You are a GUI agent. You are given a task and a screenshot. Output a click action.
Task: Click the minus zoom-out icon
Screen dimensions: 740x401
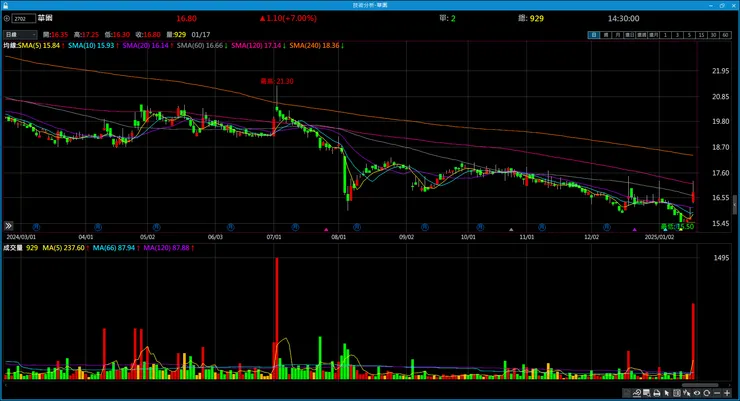pos(717,393)
